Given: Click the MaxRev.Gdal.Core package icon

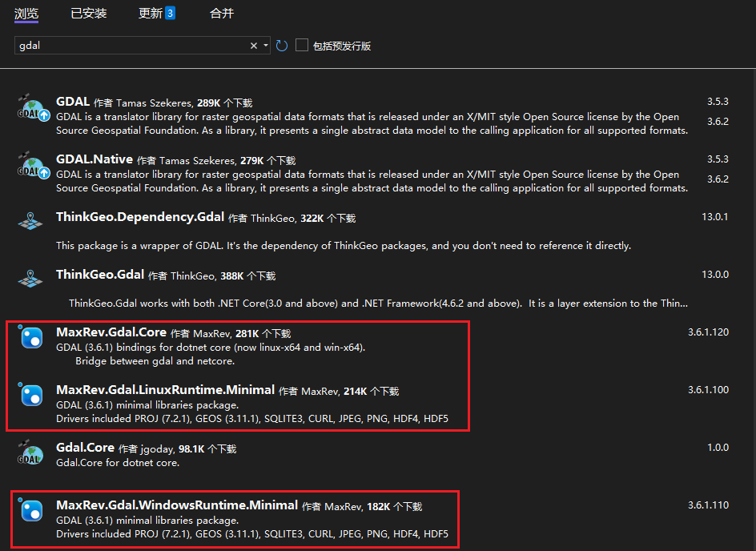Looking at the screenshot, I should click(x=30, y=338).
